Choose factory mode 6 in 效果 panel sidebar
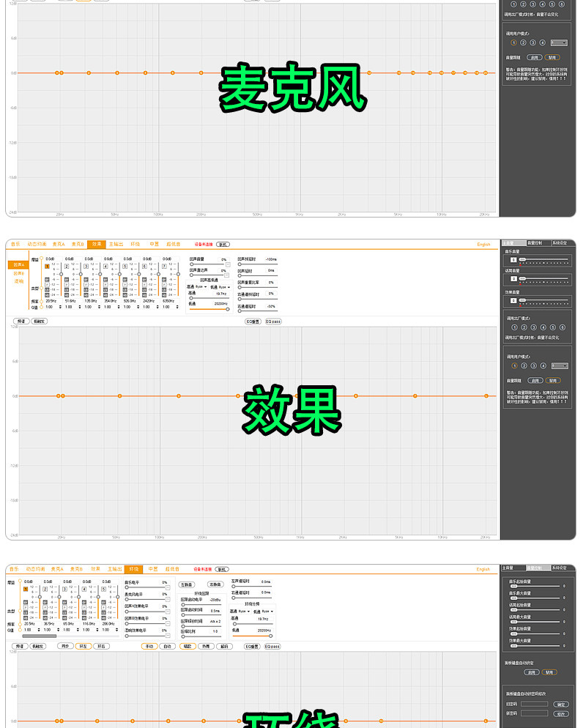This screenshot has height=728, width=586. coord(563,327)
